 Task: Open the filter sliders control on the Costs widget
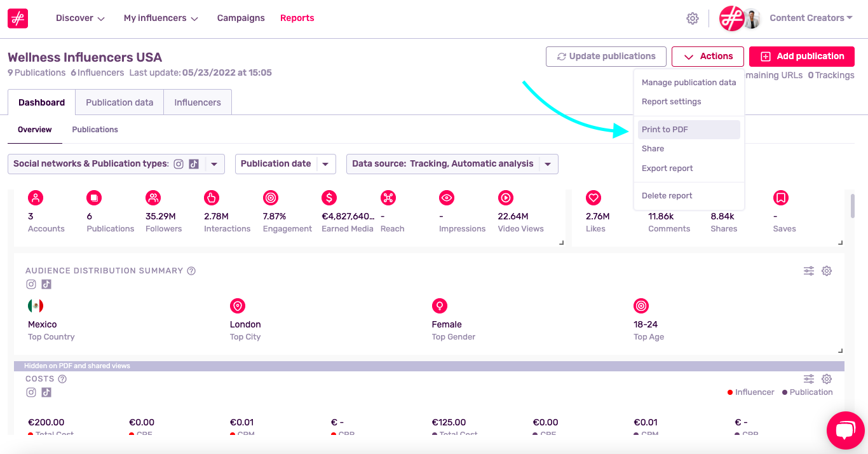pyautogui.click(x=809, y=378)
